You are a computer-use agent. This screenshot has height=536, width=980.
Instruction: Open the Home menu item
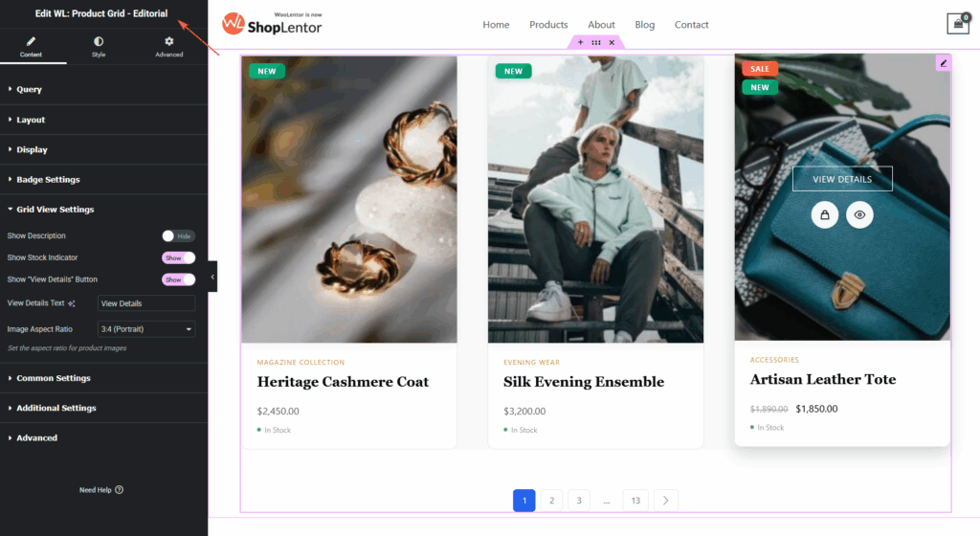[496, 24]
